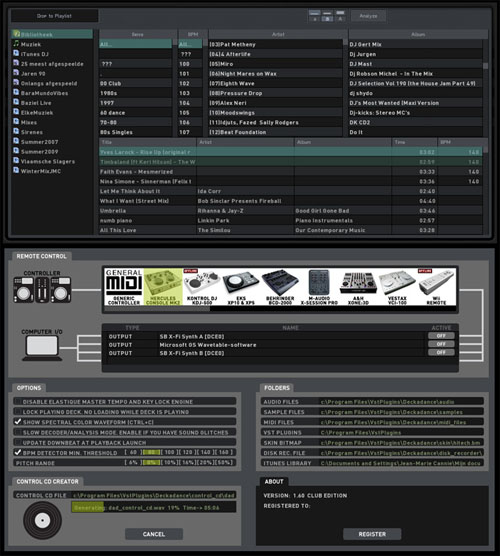Enable Slow Decoder/Analysis Mode

pyautogui.click(x=17, y=432)
